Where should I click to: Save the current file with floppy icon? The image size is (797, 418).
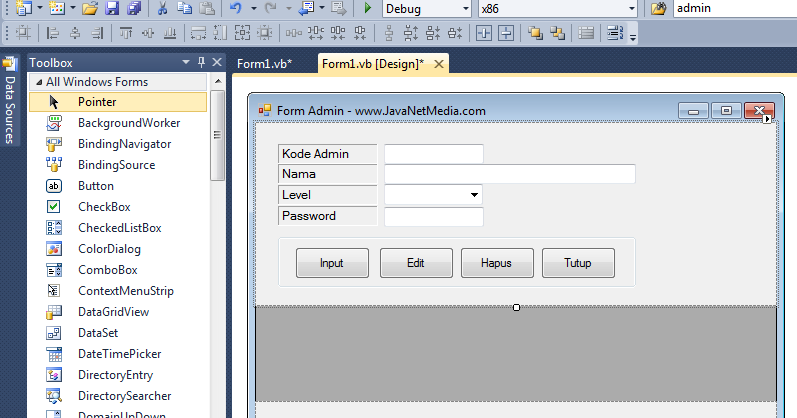(x=112, y=8)
